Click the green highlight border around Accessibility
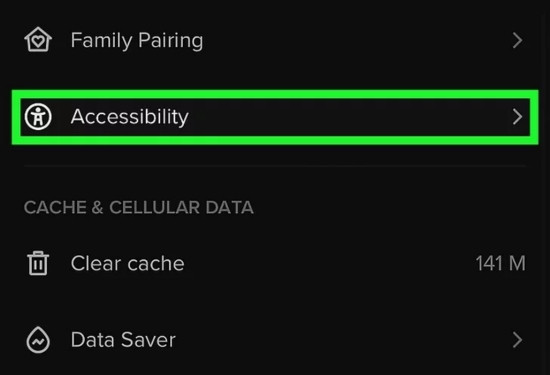 [275, 94]
